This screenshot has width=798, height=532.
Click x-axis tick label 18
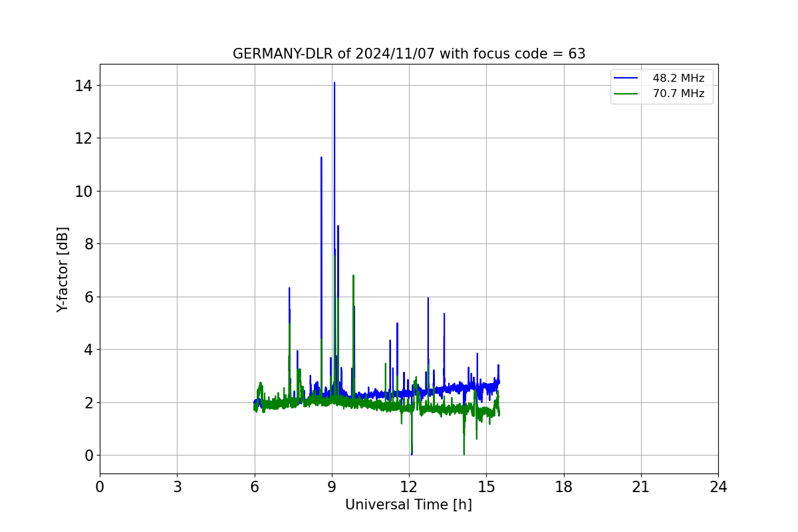[x=563, y=487]
